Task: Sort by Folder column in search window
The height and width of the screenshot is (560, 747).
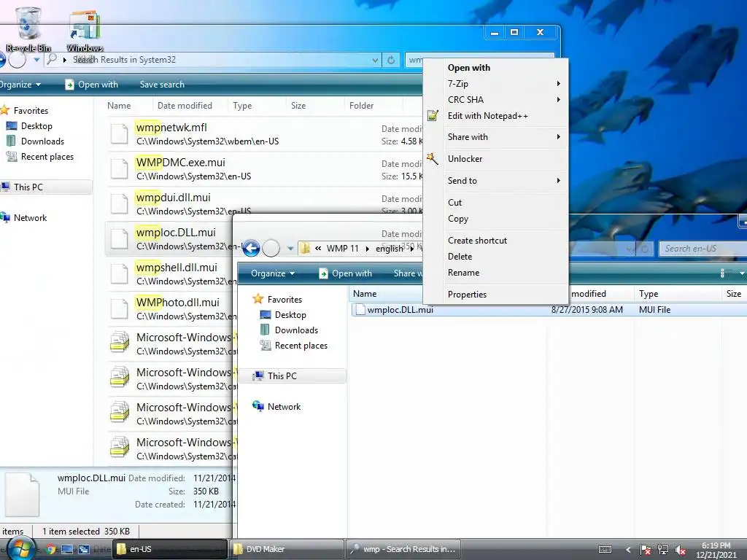Action: [x=373, y=106]
